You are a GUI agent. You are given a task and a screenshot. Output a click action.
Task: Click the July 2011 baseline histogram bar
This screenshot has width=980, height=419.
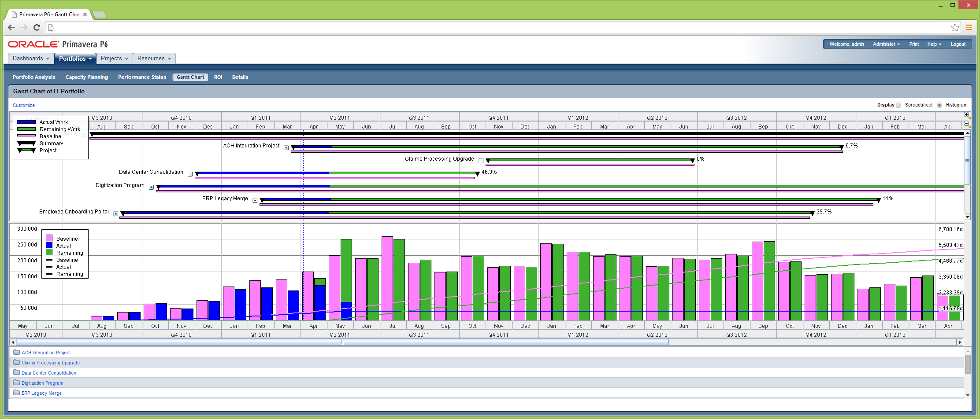coord(387,278)
